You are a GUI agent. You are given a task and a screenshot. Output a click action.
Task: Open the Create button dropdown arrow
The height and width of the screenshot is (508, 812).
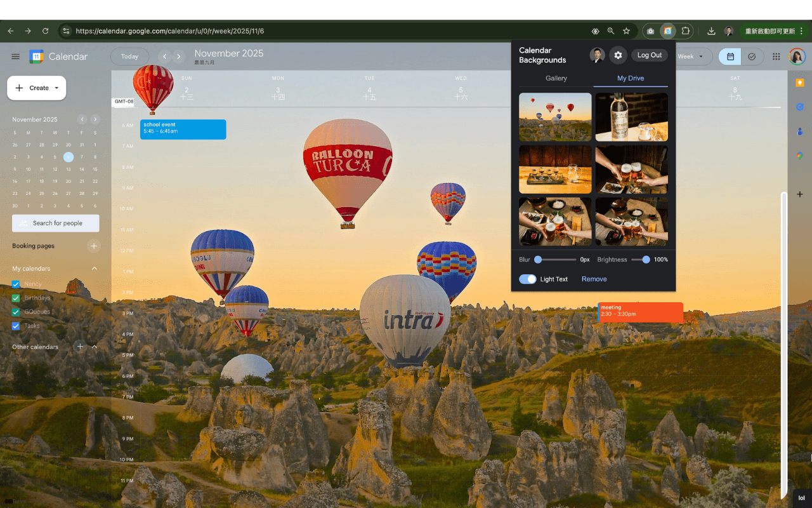coord(55,88)
